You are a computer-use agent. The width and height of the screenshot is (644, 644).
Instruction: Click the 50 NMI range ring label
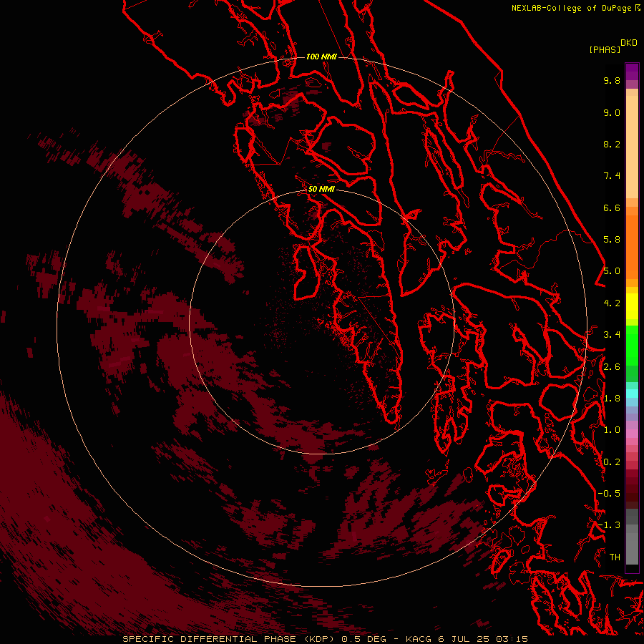321,189
